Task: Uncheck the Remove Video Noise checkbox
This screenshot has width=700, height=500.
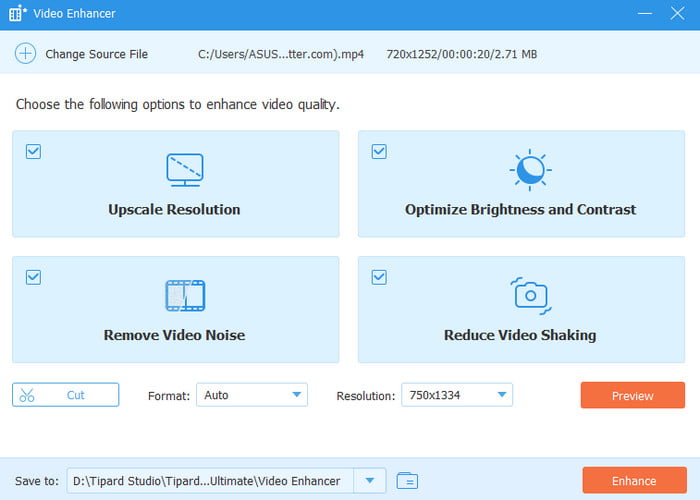Action: [33, 277]
